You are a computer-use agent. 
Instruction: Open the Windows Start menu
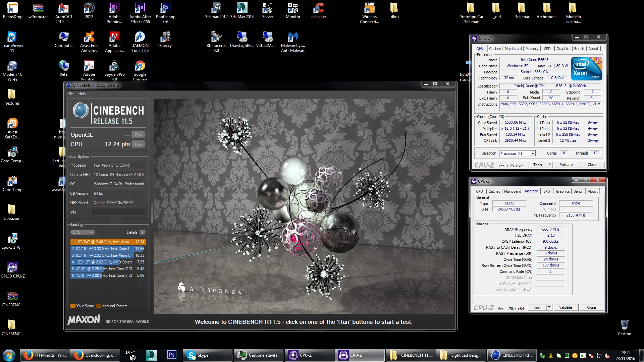click(9, 355)
